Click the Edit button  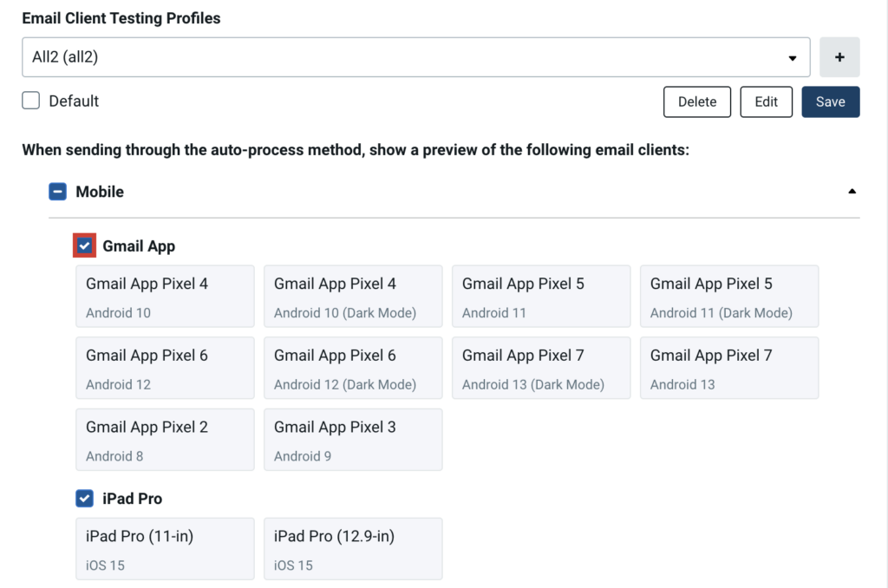(766, 101)
